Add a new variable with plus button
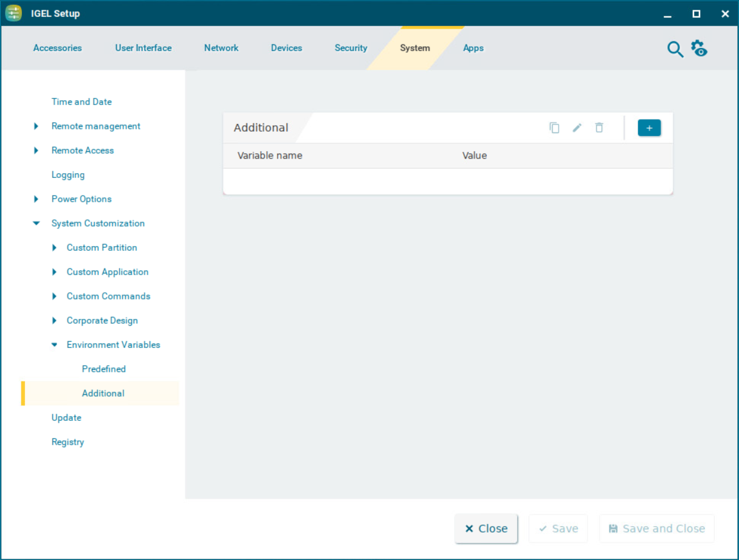739x560 pixels. pos(649,128)
